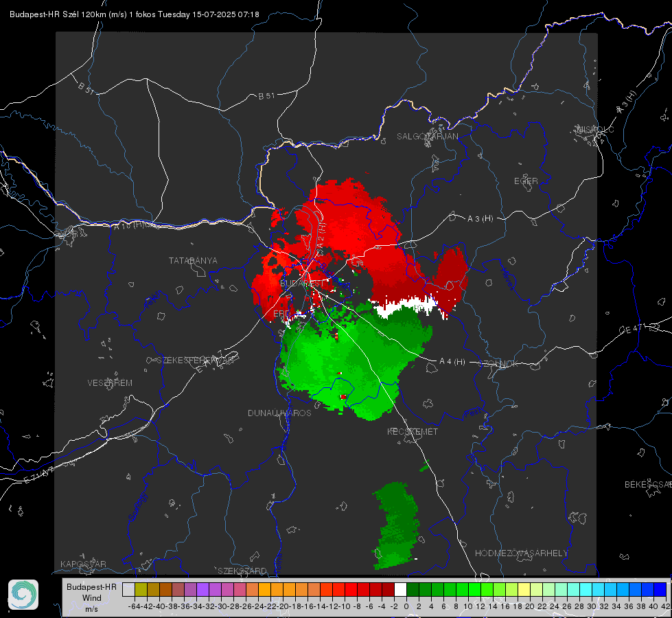Image resolution: width=672 pixels, height=618 pixels.
Task: Click the white swatch between -2 and 0
Action: pyautogui.click(x=400, y=589)
